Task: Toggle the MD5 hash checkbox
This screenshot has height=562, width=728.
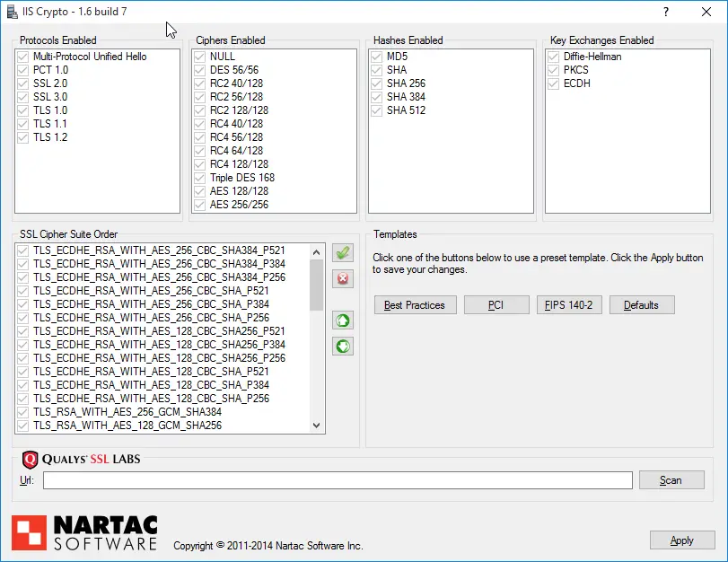Action: coord(377,57)
